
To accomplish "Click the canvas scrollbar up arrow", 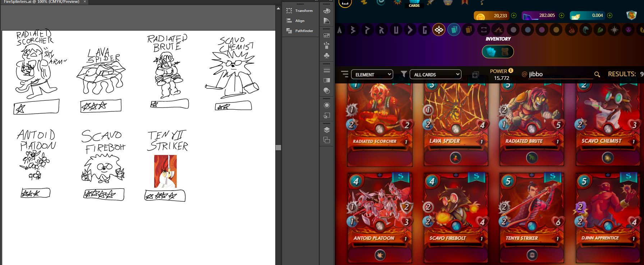I will [278, 8].
